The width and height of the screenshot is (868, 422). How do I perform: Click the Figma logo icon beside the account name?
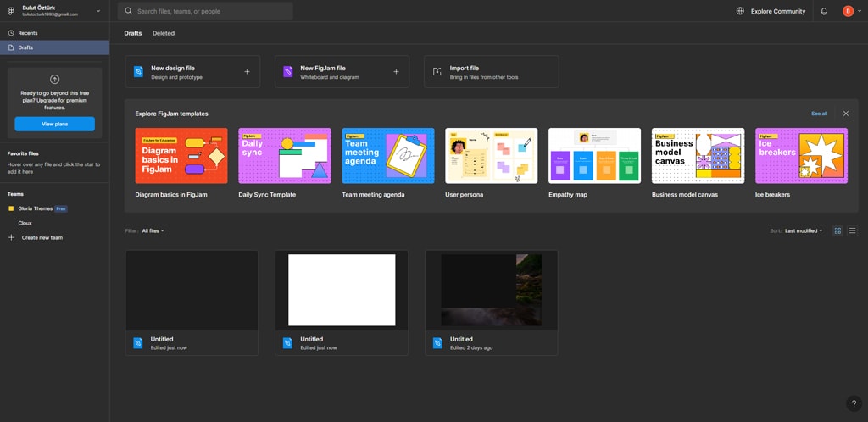pos(11,11)
